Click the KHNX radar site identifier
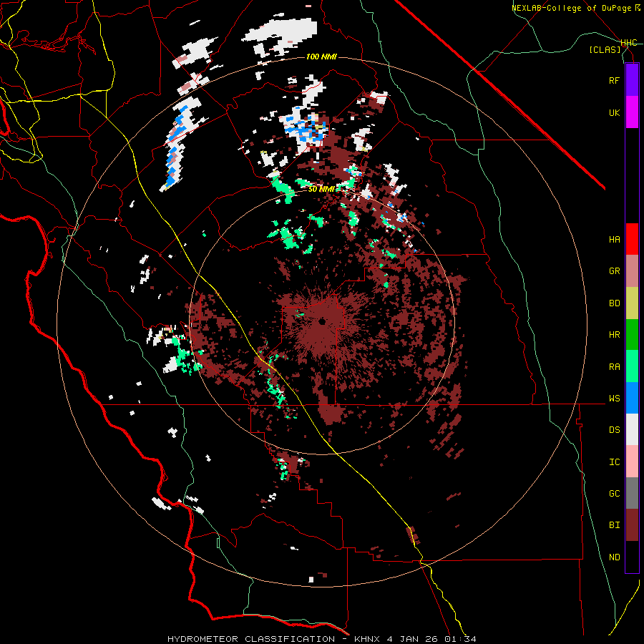This screenshot has width=644, height=644. click(x=367, y=639)
